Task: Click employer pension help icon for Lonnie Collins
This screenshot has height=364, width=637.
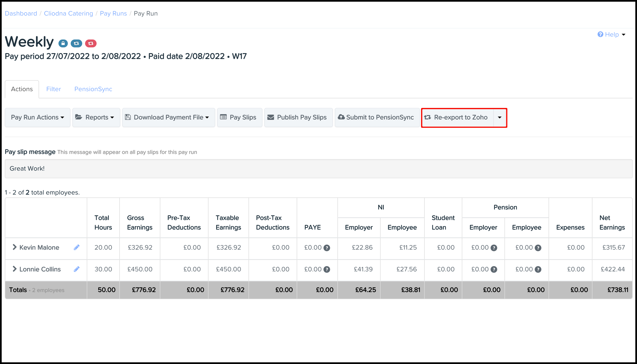Action: 494,269
